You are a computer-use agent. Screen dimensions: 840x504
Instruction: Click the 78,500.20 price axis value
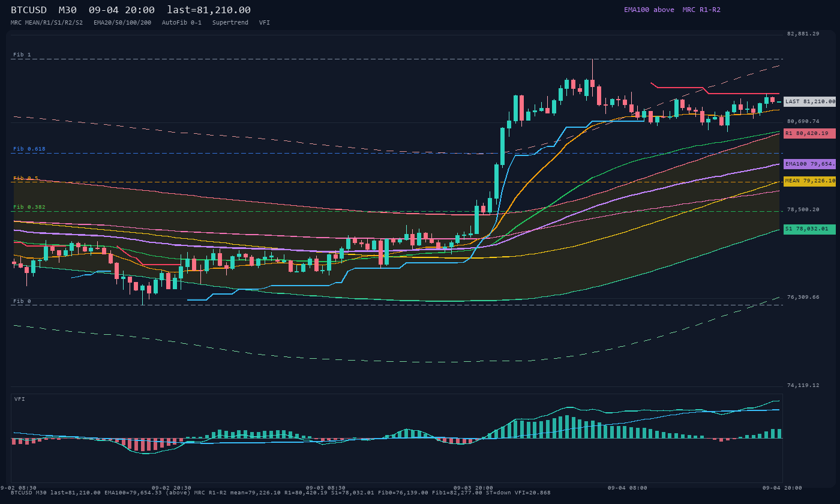click(803, 210)
